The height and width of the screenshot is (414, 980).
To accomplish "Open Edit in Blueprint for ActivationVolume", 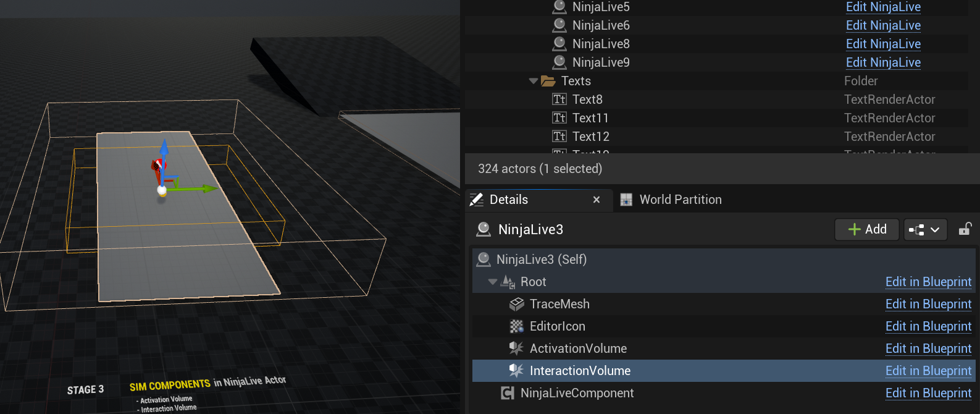I will pyautogui.click(x=928, y=349).
